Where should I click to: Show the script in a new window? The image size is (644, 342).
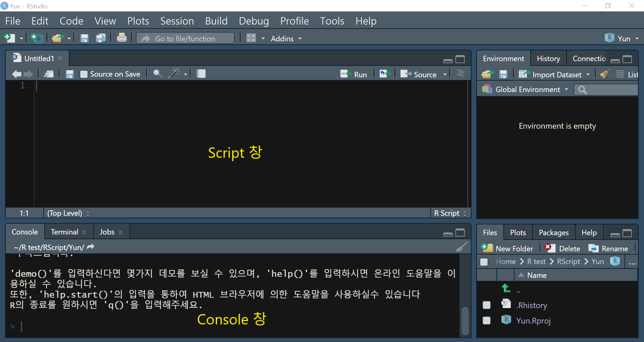pos(49,74)
